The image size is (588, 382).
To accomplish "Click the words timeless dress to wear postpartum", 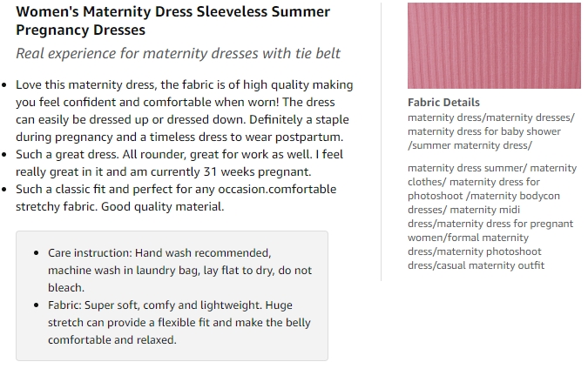I will pos(247,137).
